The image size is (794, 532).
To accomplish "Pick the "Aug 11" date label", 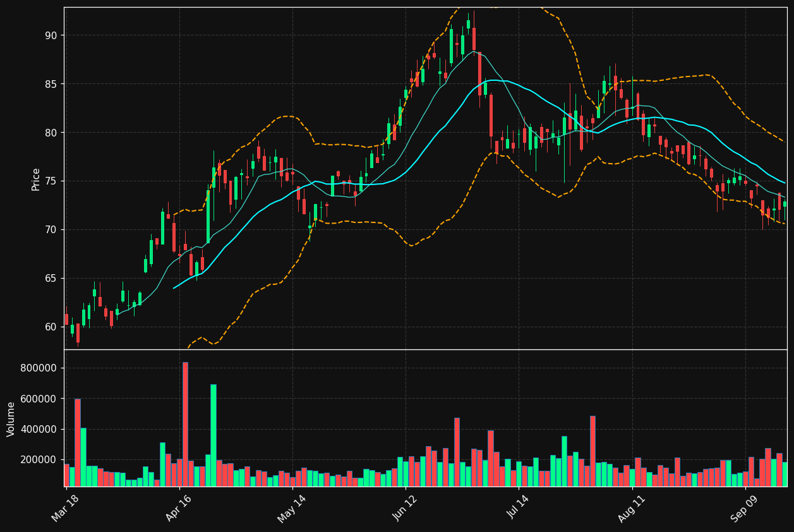I will [x=632, y=507].
